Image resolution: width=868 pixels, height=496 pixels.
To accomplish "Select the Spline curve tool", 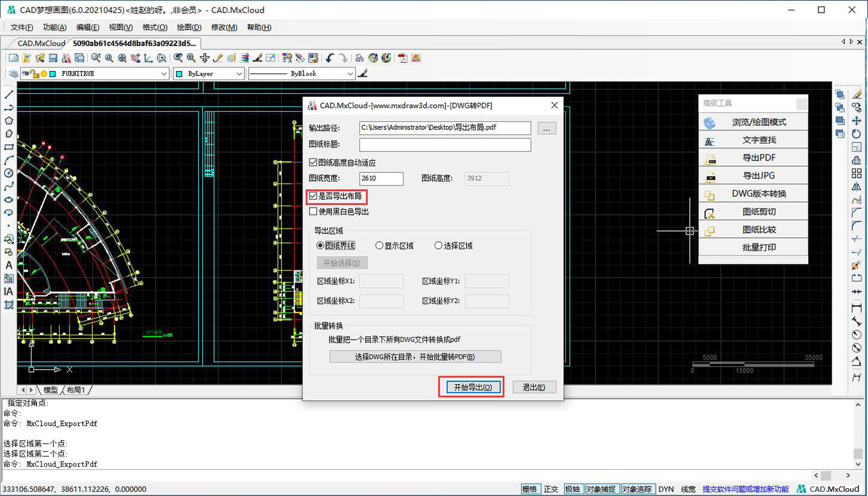I will (9, 186).
